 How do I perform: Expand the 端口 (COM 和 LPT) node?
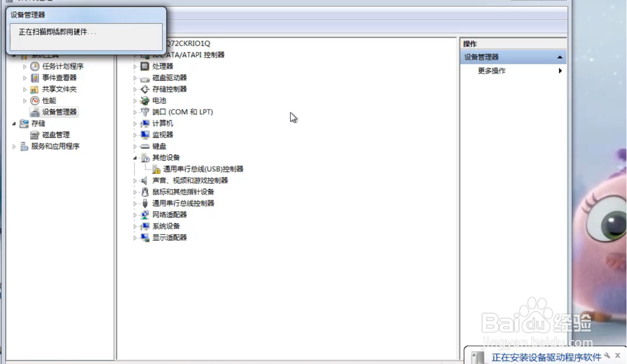[x=135, y=112]
